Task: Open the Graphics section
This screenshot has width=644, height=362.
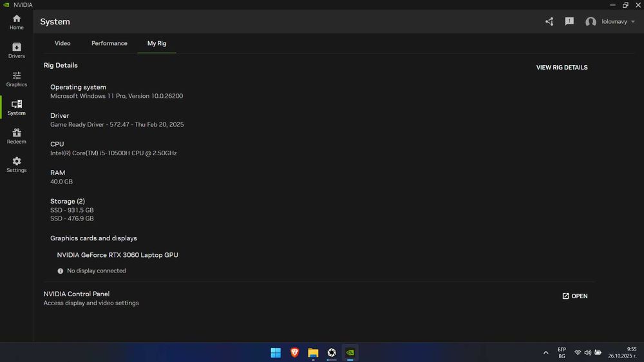Action: [x=17, y=79]
